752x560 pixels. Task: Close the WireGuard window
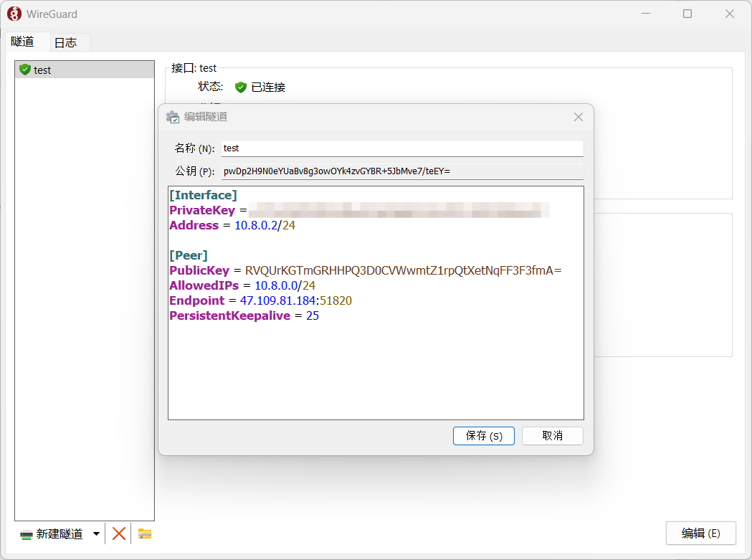click(x=730, y=14)
